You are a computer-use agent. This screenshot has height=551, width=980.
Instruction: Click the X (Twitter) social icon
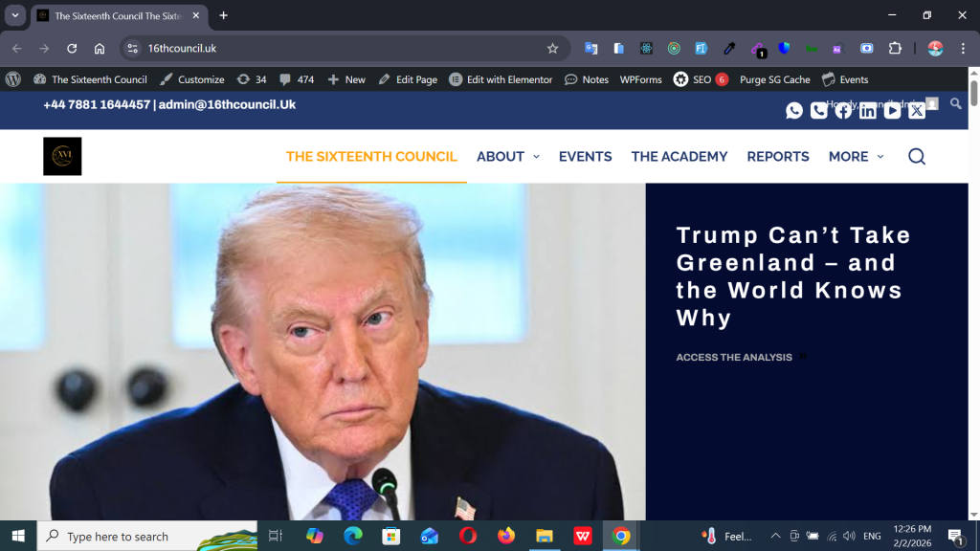point(917,110)
